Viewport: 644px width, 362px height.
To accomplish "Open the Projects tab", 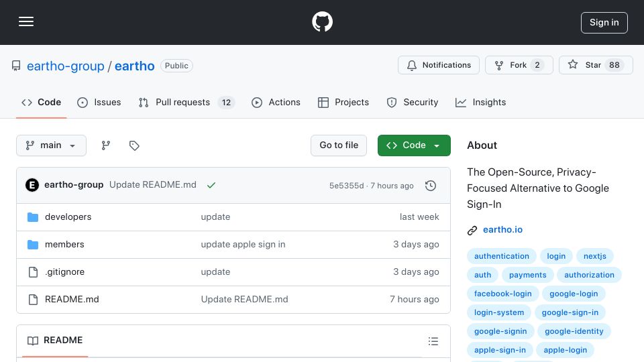I will coord(343,102).
